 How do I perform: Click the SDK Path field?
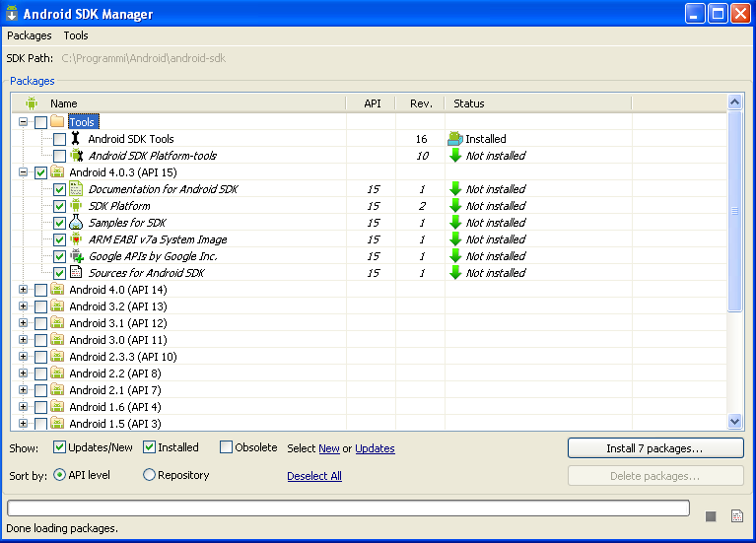tap(144, 58)
